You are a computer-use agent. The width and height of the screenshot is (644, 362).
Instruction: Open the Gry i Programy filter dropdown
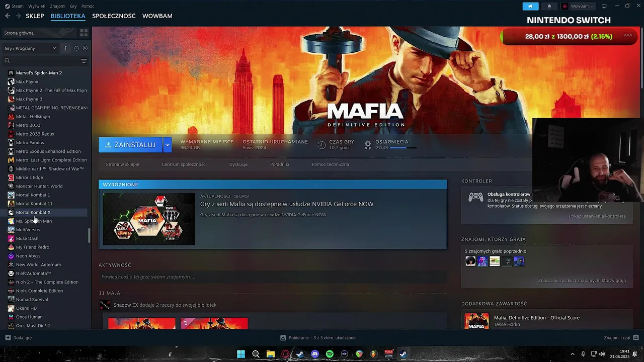point(31,48)
